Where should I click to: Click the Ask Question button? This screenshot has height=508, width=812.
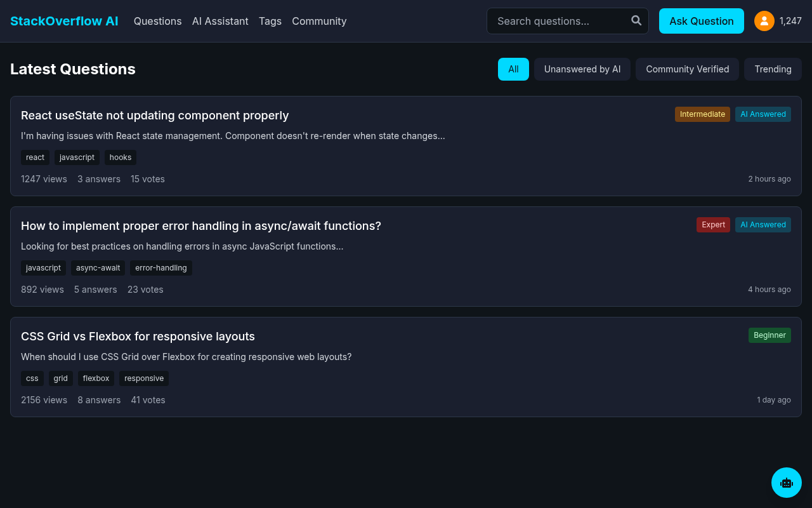coord(701,21)
